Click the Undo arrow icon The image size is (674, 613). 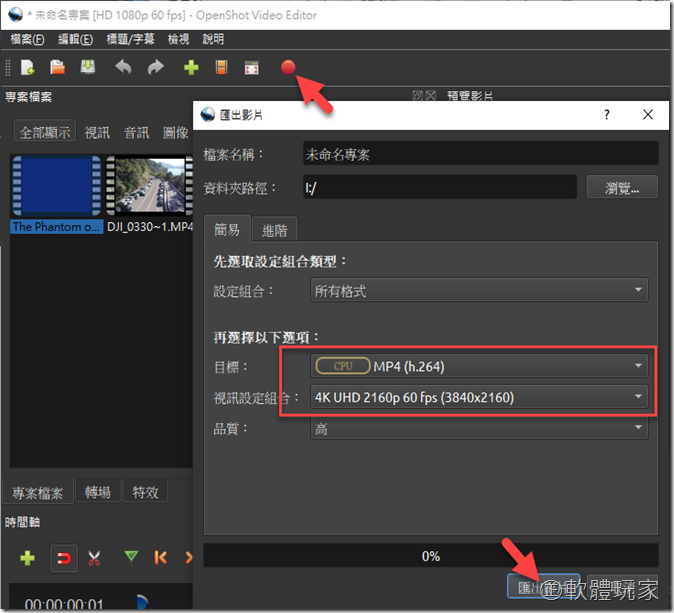pyautogui.click(x=123, y=68)
